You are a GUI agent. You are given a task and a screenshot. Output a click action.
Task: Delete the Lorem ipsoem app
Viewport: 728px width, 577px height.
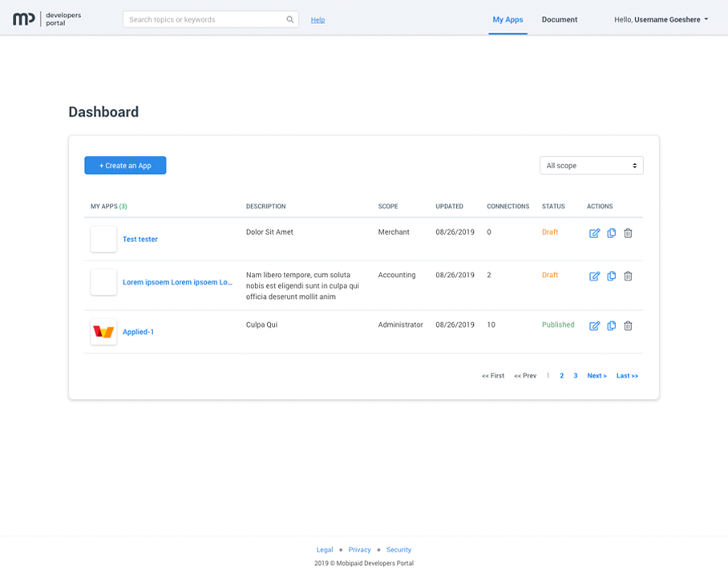(x=628, y=276)
